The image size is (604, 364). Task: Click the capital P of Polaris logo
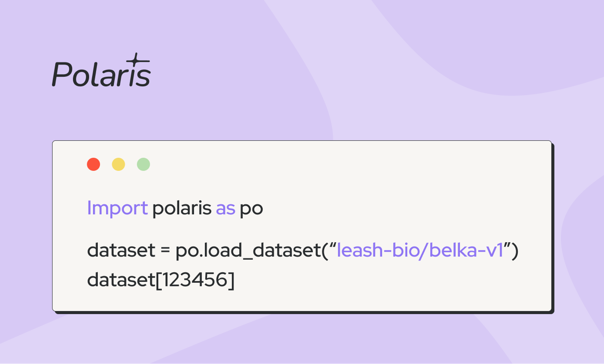coord(62,74)
